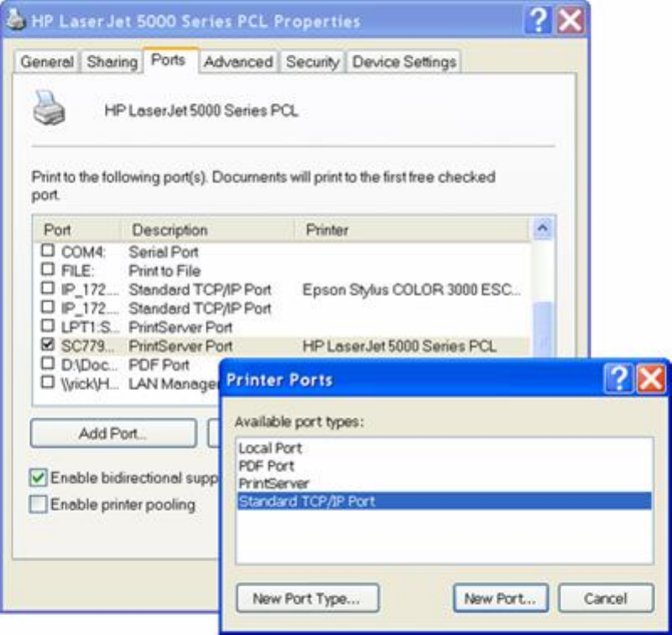The width and height of the screenshot is (672, 635).
Task: Click the printer icon in Properties title bar
Action: click(x=16, y=19)
